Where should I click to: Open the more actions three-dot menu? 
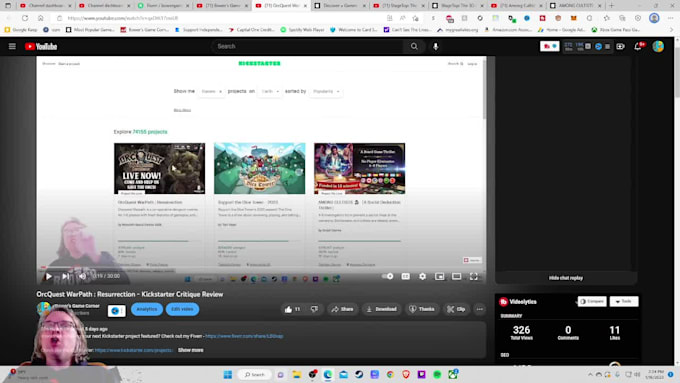[x=480, y=309]
